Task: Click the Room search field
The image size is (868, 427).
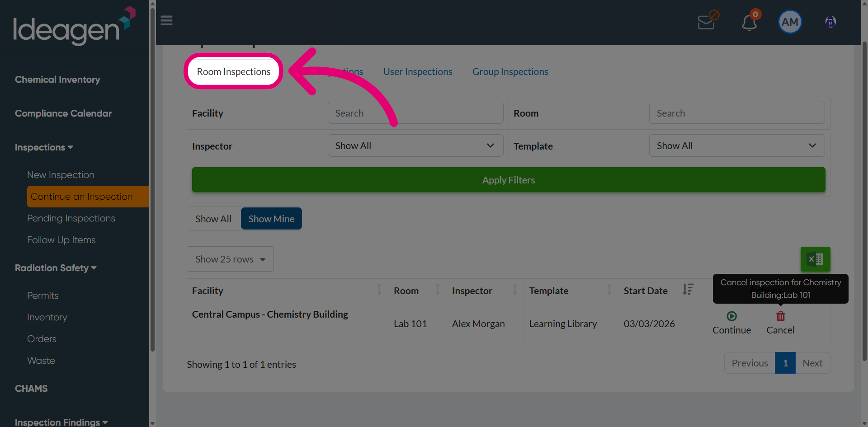Action: (x=737, y=113)
